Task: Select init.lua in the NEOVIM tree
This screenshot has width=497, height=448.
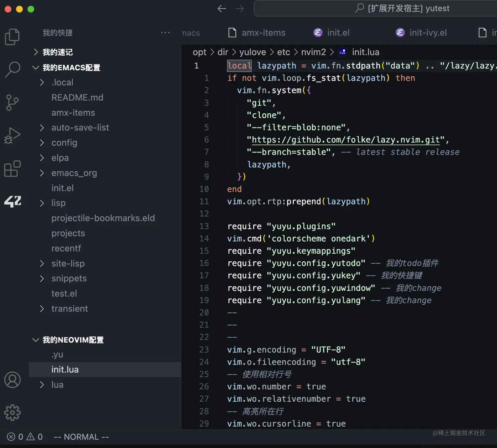Action: (x=105, y=369)
